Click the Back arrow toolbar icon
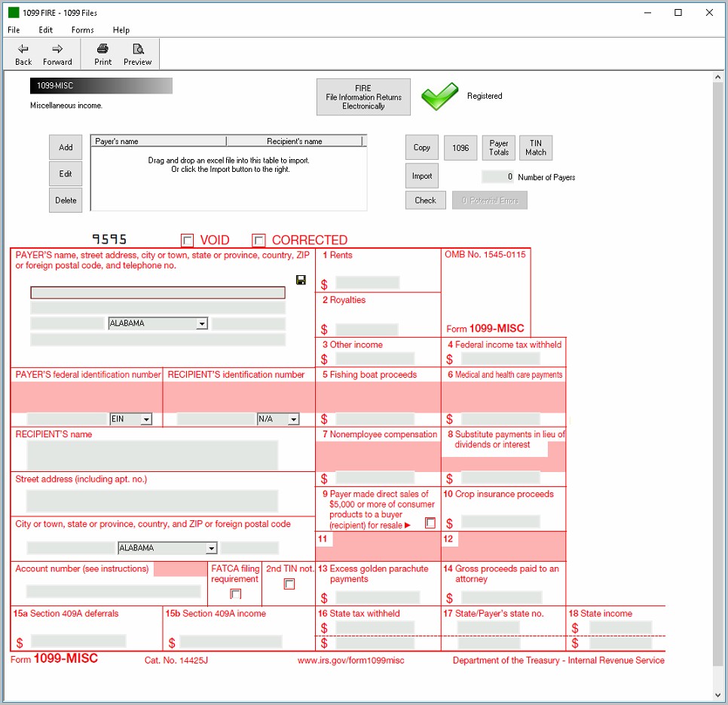 pyautogui.click(x=23, y=49)
